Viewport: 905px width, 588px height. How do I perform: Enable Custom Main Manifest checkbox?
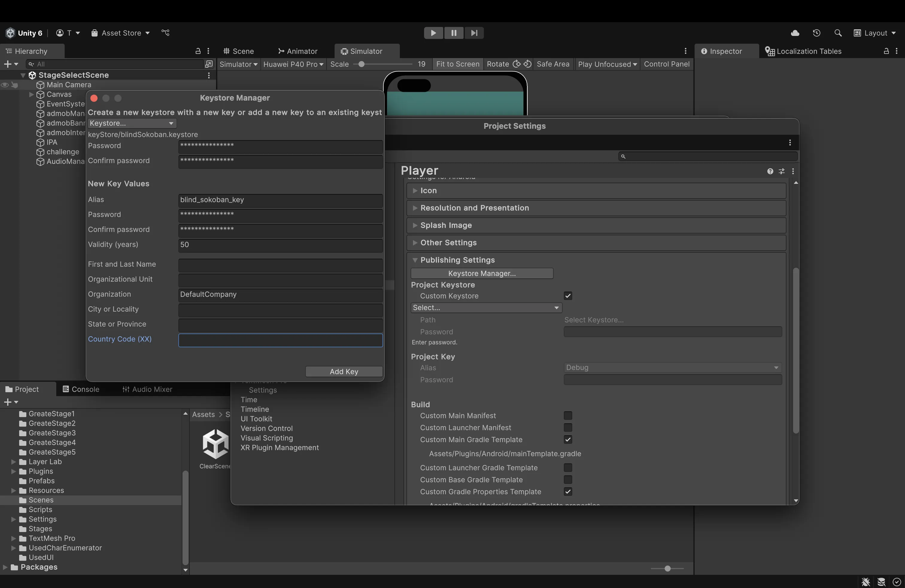pyautogui.click(x=568, y=416)
